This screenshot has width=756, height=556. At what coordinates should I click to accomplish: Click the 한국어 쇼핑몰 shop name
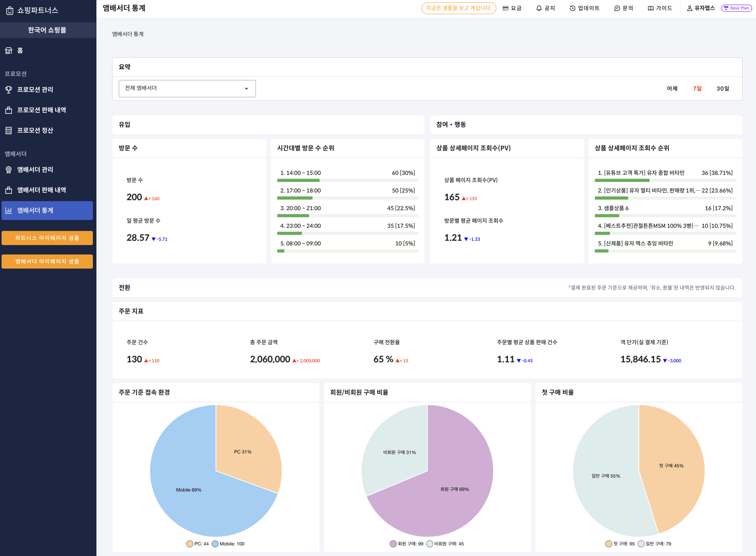(x=47, y=30)
